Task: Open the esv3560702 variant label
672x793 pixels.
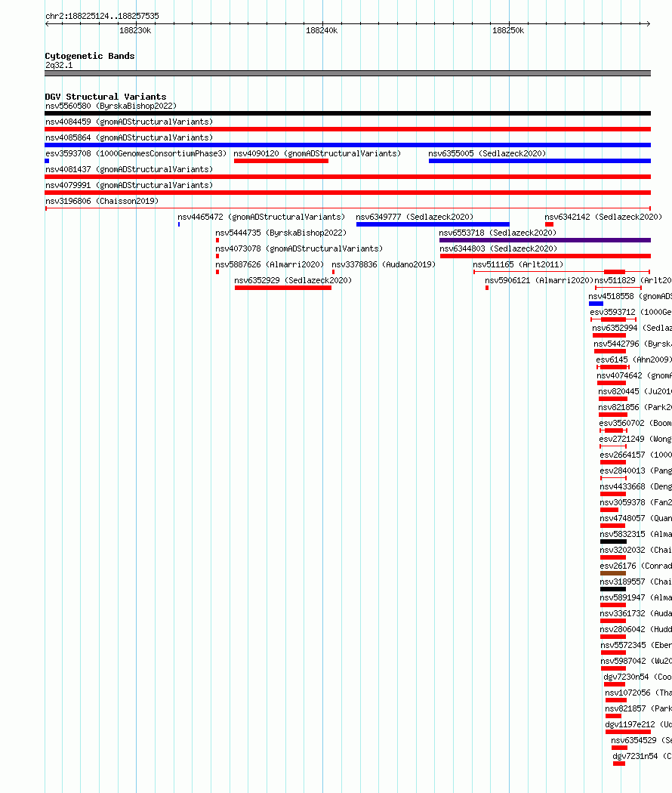Action: (636, 423)
